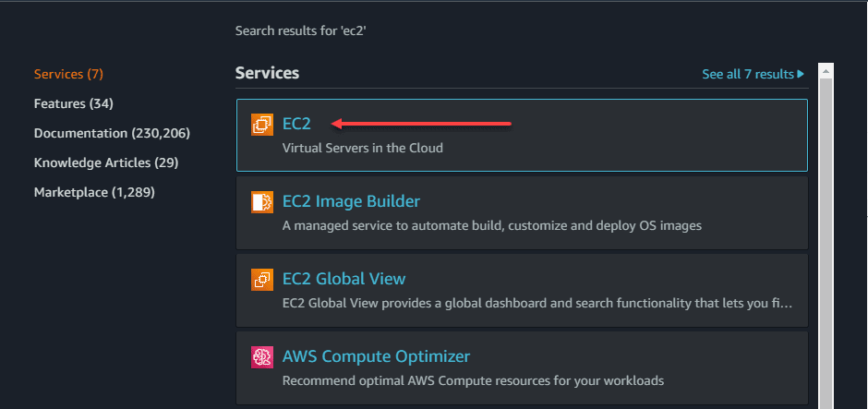
Task: Click the AWS Compute Optimizer icon
Action: click(262, 357)
